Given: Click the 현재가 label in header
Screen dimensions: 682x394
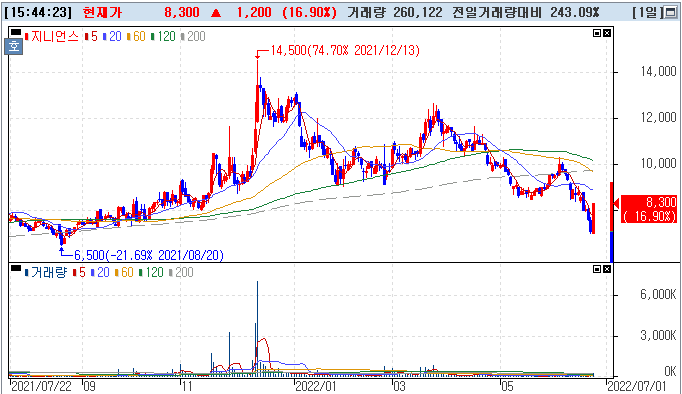Looking at the screenshot, I should [102, 12].
